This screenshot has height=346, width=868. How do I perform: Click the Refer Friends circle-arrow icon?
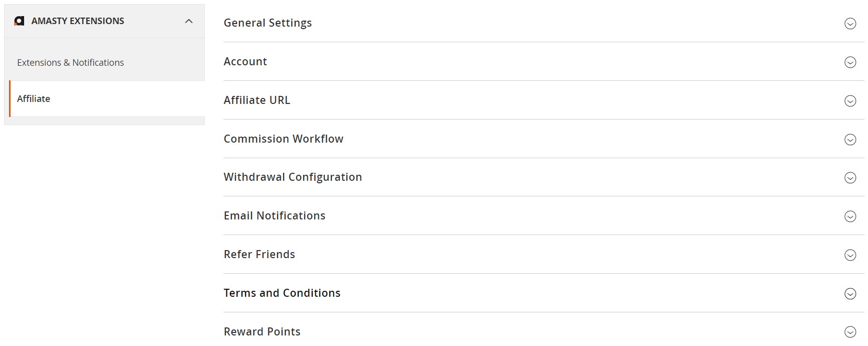click(x=850, y=255)
